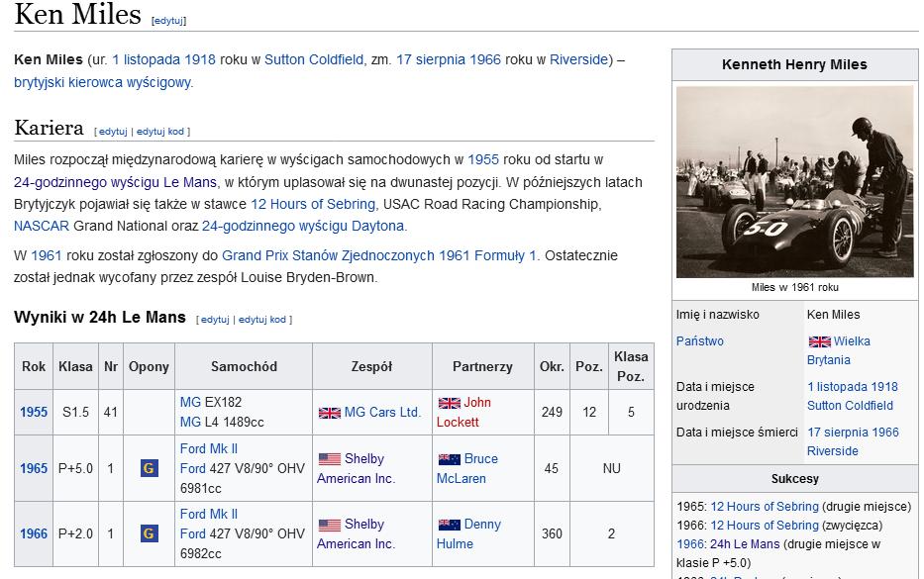The height and width of the screenshot is (579, 924).
Task: Click the Goodyear tyre icon in 1965 row
Action: tap(150, 468)
